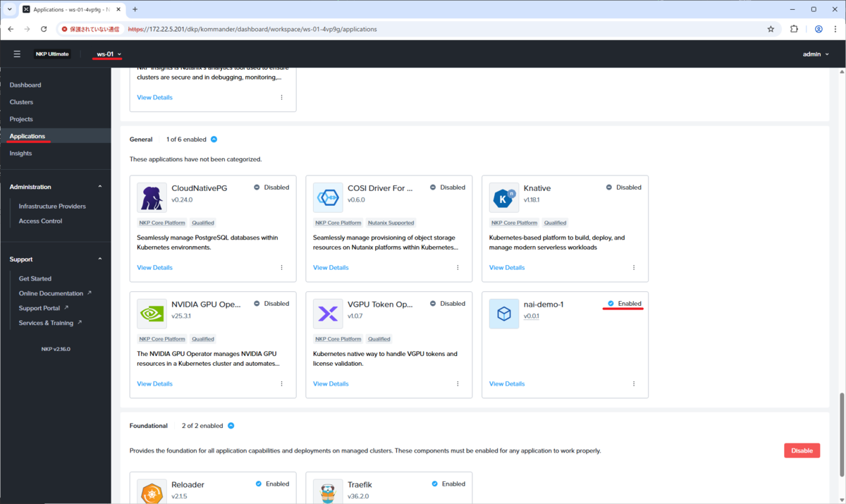Click the browser address bar URL
Image resolution: width=846 pixels, height=504 pixels.
pos(252,29)
